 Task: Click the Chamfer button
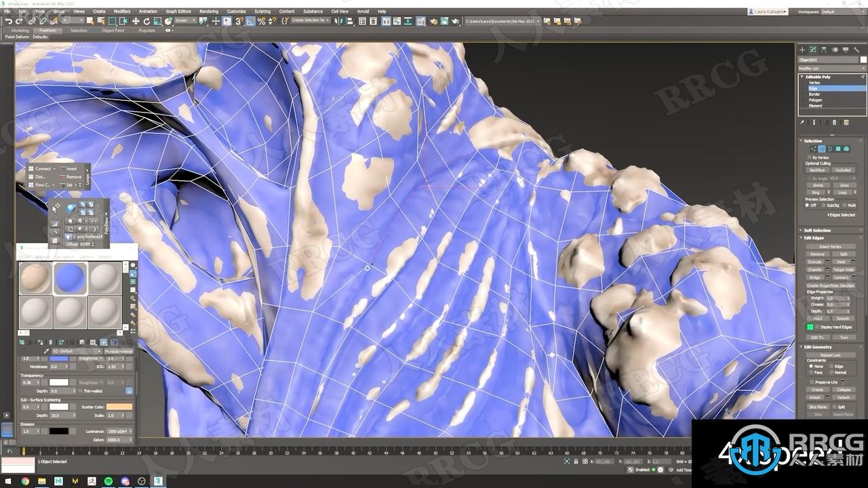coord(814,270)
